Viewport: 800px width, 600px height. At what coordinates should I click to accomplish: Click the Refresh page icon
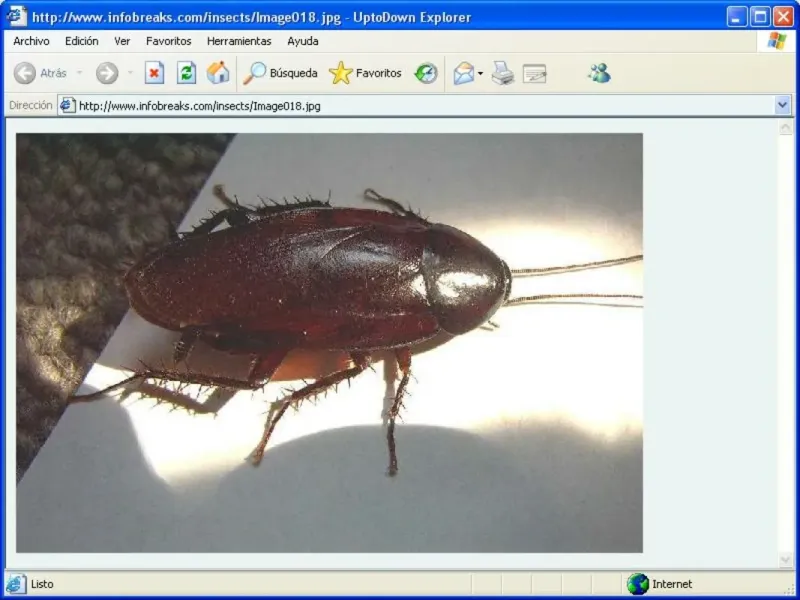click(x=186, y=73)
